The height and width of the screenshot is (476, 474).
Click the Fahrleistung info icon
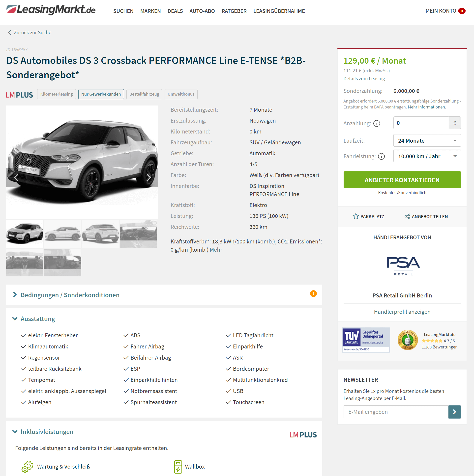pyautogui.click(x=381, y=156)
